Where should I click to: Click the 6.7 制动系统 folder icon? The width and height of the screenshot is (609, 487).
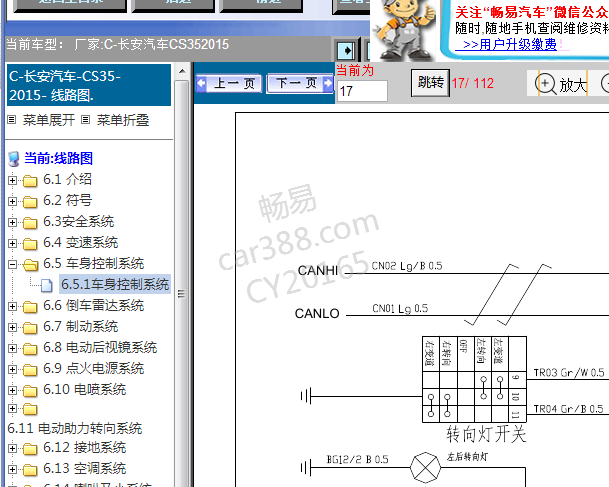pos(30,327)
